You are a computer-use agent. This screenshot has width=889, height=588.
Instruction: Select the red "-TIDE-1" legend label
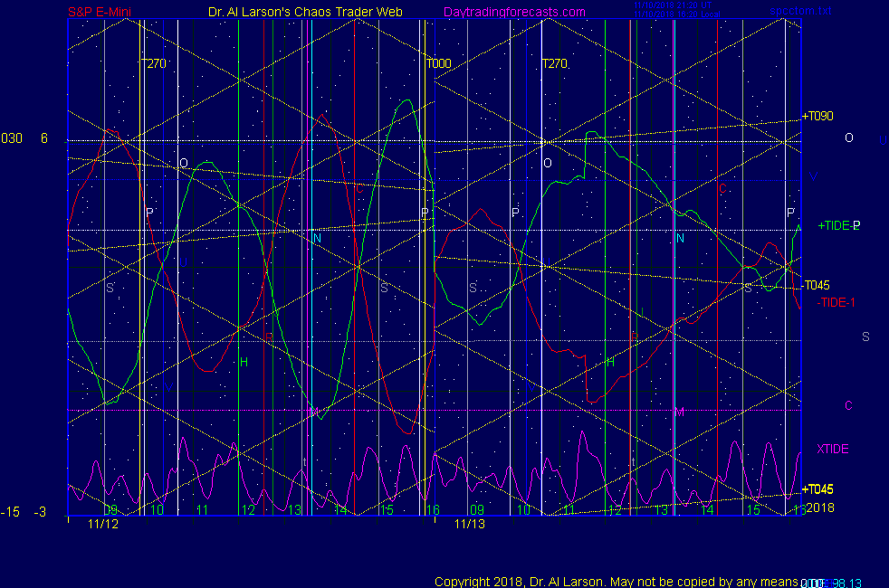pyautogui.click(x=836, y=302)
